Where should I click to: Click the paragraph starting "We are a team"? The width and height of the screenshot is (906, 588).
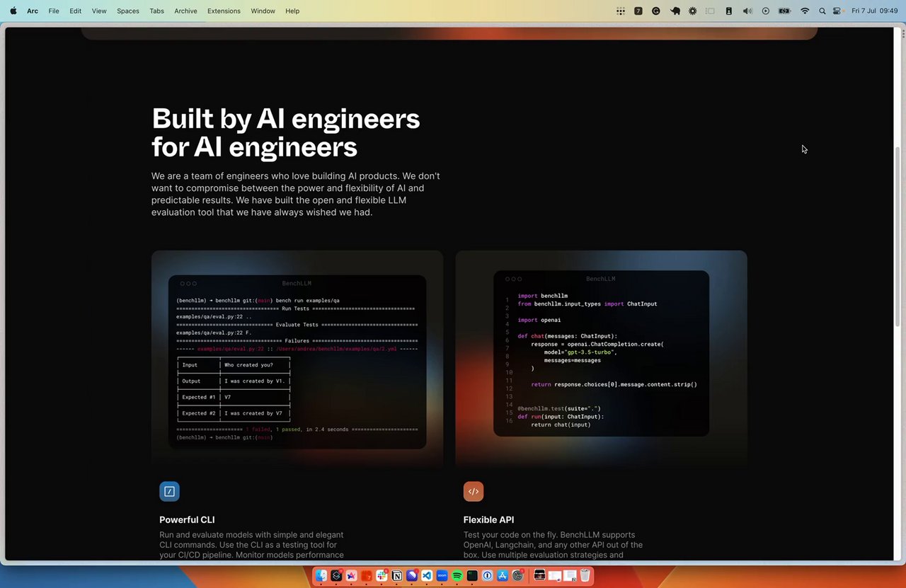296,194
